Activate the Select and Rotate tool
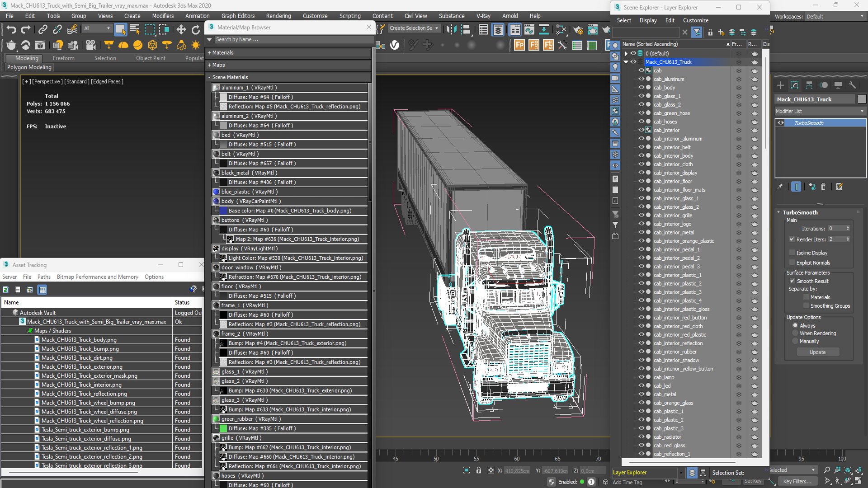 [195, 30]
